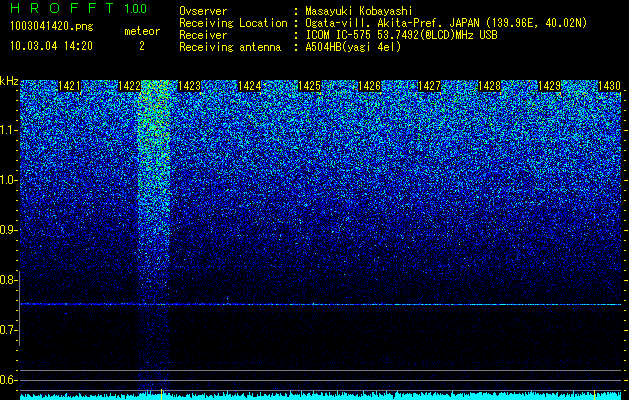Click the observer name Masayuki Kobayashi
The width and height of the screenshot is (629, 400).
tap(359, 12)
